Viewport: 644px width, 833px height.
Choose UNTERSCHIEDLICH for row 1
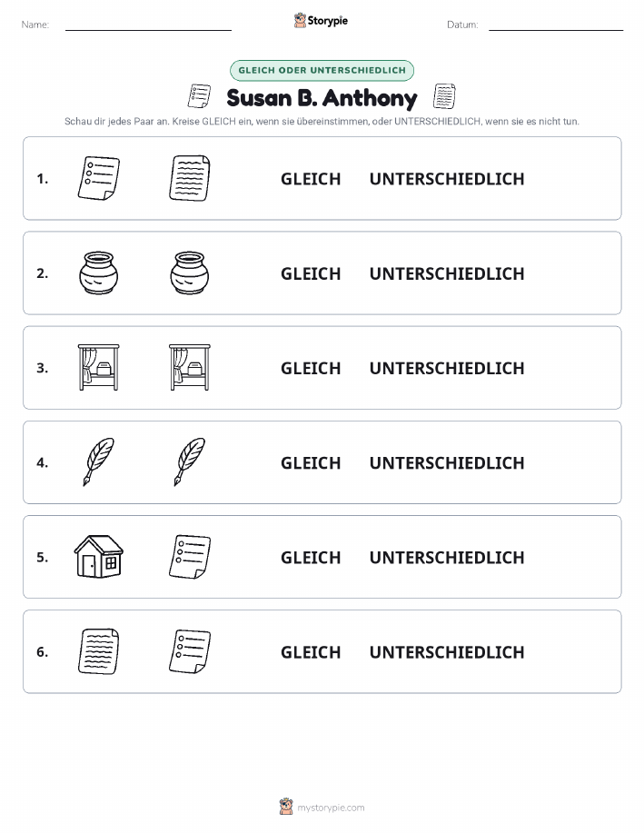click(x=447, y=179)
